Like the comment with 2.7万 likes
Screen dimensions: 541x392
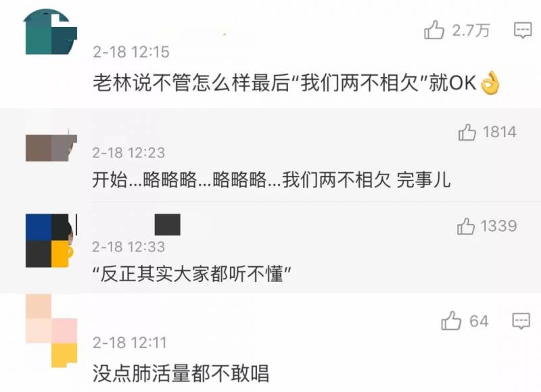(x=434, y=30)
